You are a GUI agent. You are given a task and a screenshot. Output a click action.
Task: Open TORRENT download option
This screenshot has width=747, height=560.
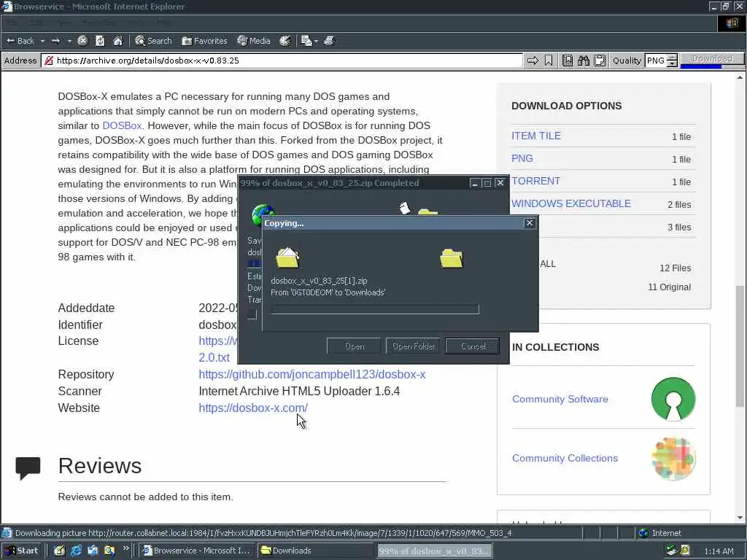(536, 181)
